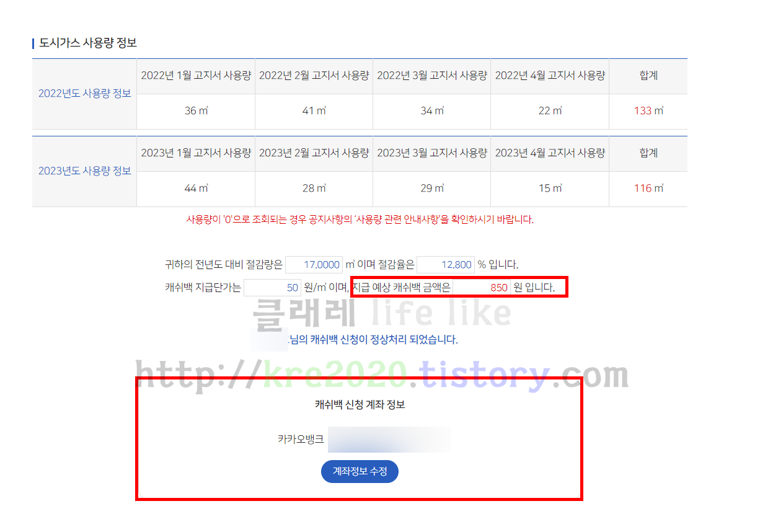Click the 44 ㎥ usage cell
This screenshot has height=532, width=773.
tap(196, 188)
